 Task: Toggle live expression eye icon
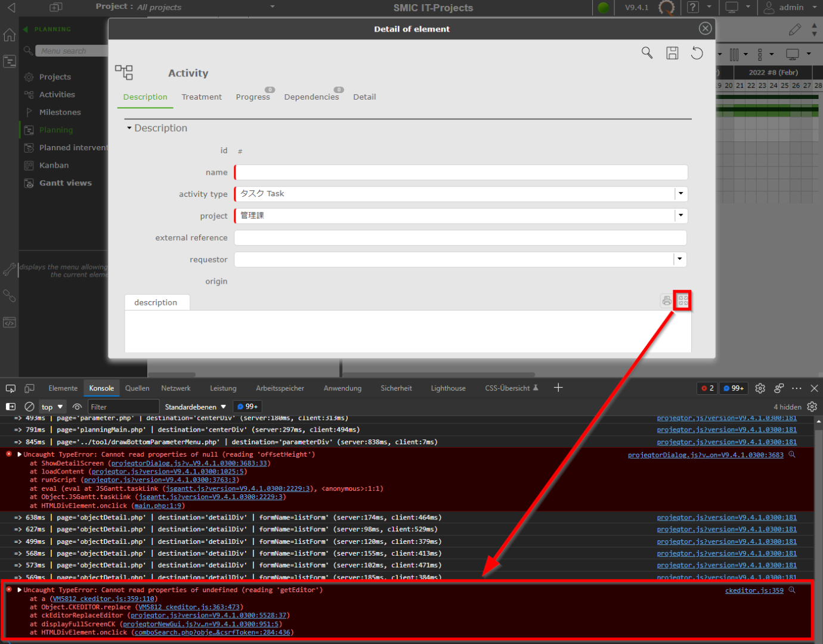point(77,407)
